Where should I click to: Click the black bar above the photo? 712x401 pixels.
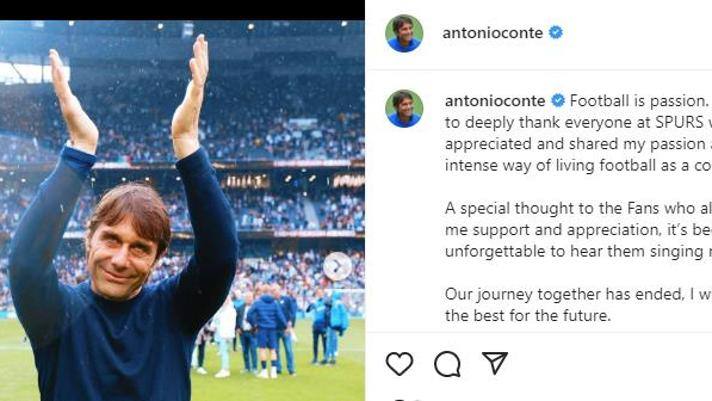click(182, 10)
